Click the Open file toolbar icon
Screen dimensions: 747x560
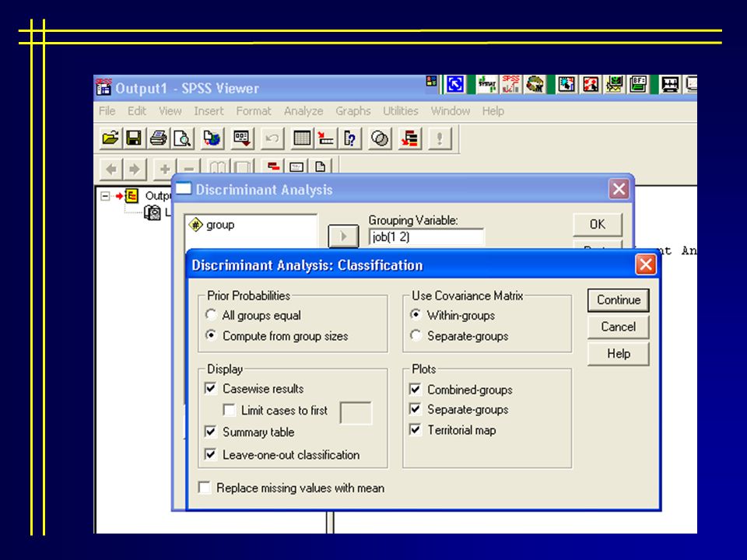point(110,138)
